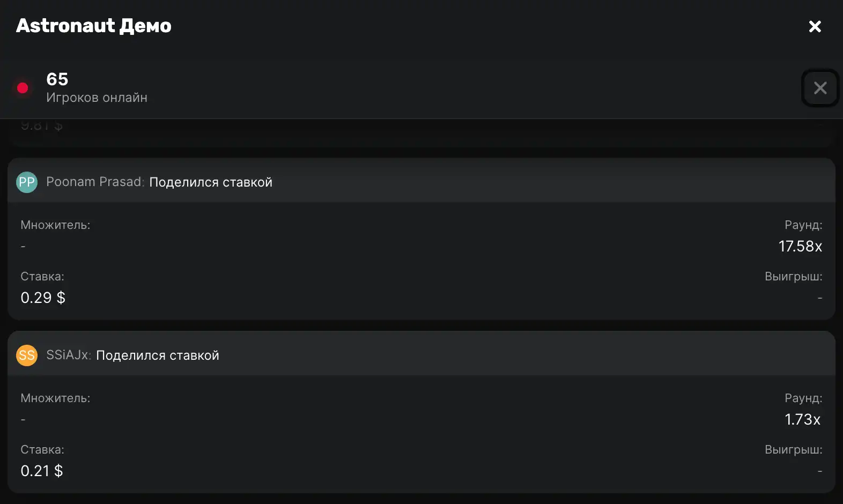Click Poonam Prasad's PP avatar icon

tap(27, 182)
